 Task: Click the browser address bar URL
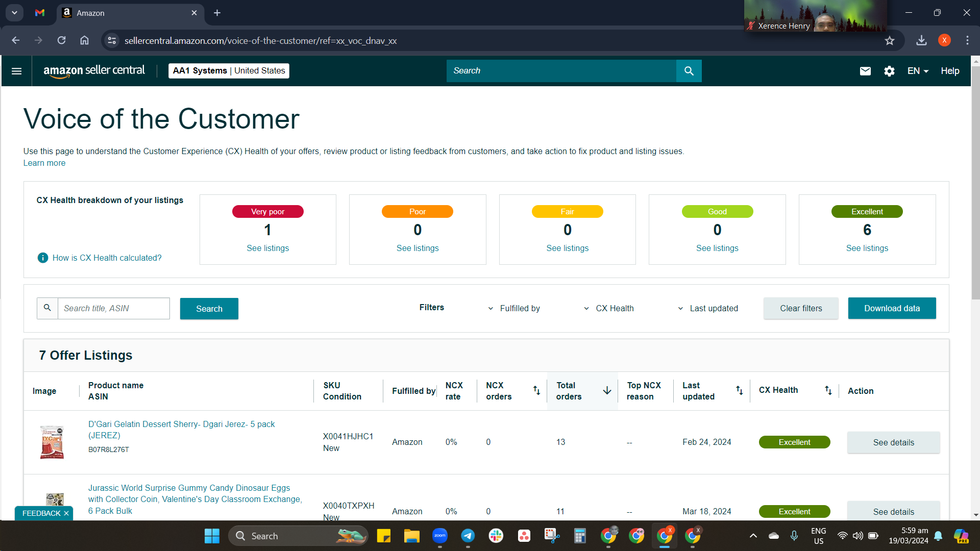[x=260, y=40]
